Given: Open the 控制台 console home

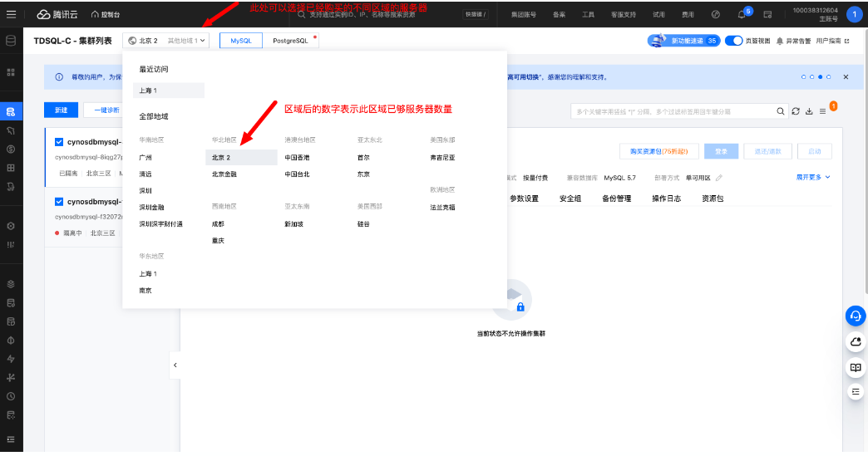Looking at the screenshot, I should pyautogui.click(x=106, y=14).
